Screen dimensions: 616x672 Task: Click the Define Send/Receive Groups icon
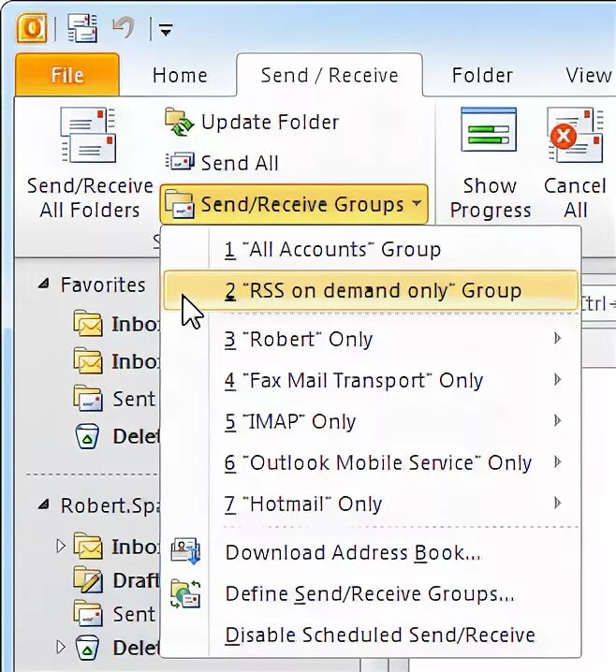point(185,594)
